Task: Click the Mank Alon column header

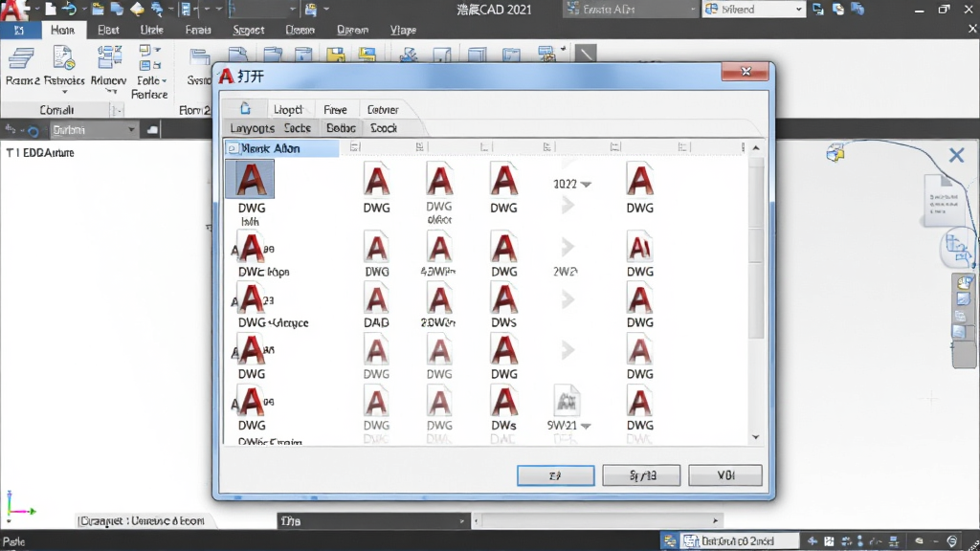Action: point(282,148)
